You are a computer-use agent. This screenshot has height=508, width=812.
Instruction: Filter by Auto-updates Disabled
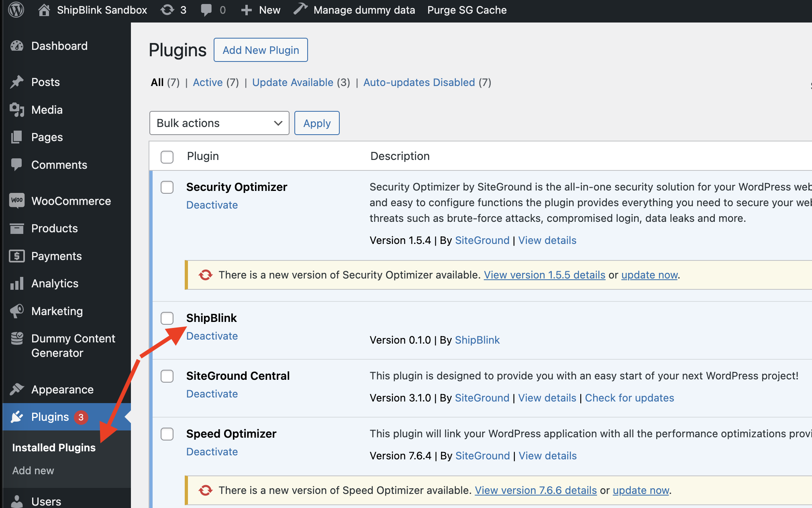pos(419,82)
